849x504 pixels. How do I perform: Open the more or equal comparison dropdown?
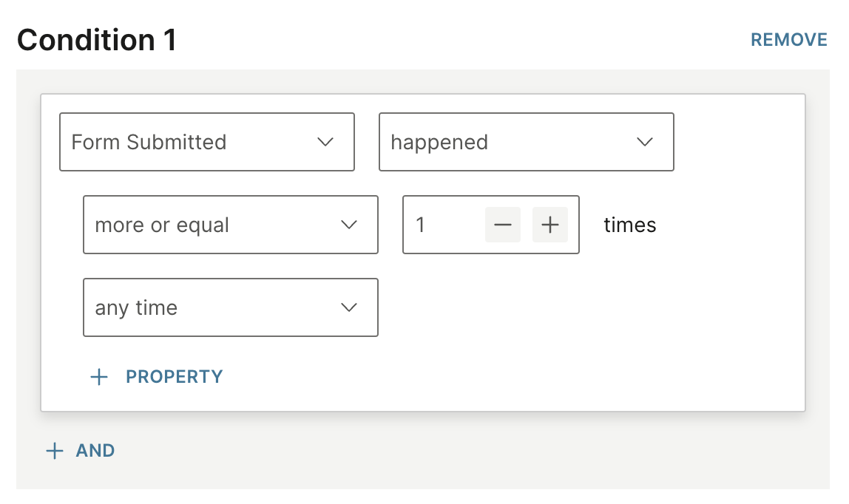230,225
